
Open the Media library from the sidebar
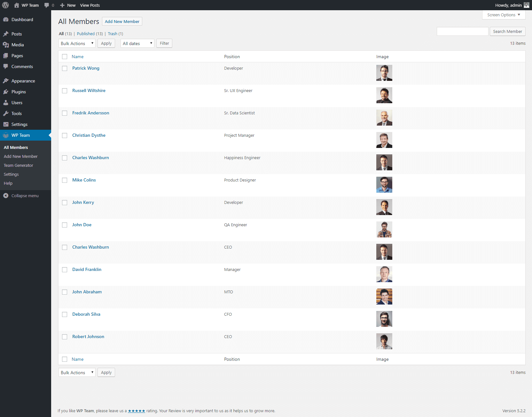point(17,45)
